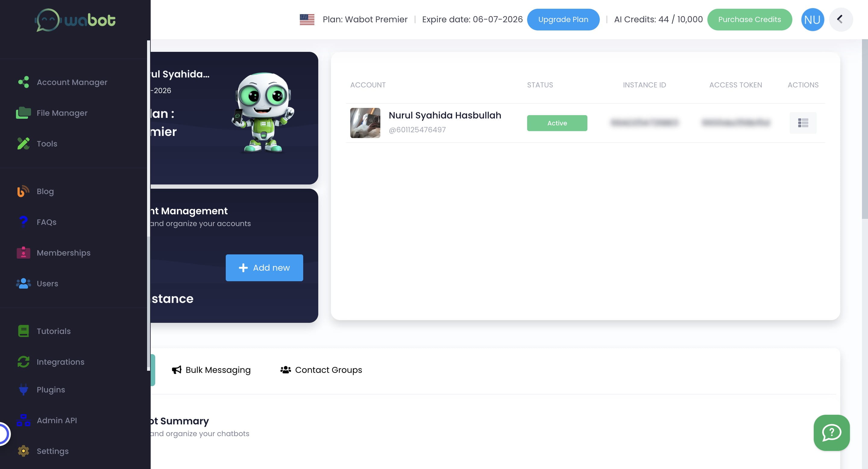Click the Memberships badge icon
The height and width of the screenshot is (469, 868).
tap(23, 253)
